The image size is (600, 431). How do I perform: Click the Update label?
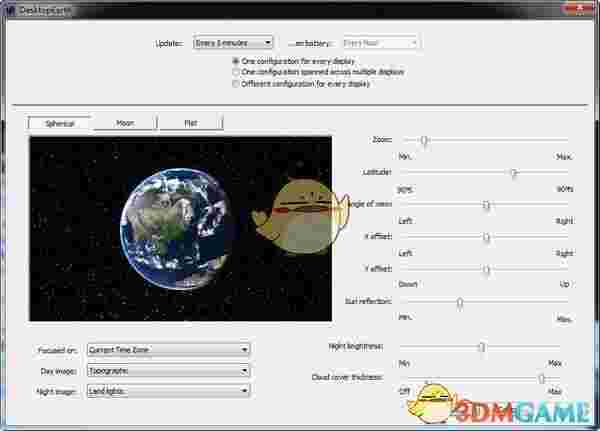[169, 44]
